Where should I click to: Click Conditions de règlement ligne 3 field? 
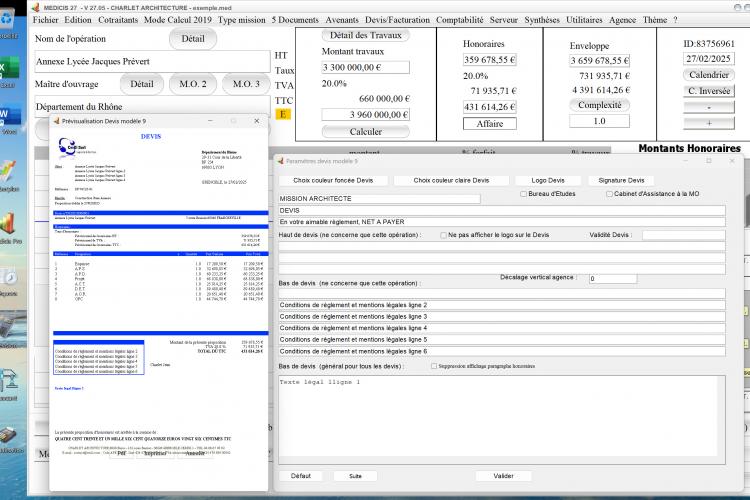pyautogui.click(x=502, y=316)
